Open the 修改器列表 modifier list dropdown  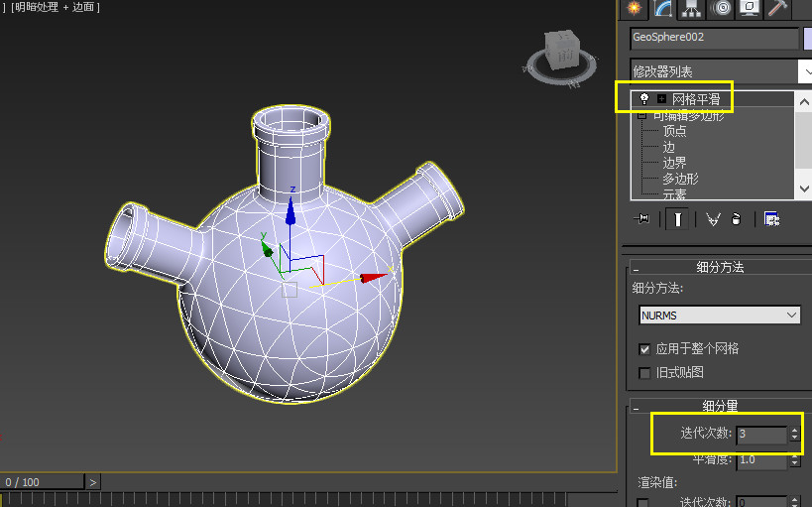point(721,71)
